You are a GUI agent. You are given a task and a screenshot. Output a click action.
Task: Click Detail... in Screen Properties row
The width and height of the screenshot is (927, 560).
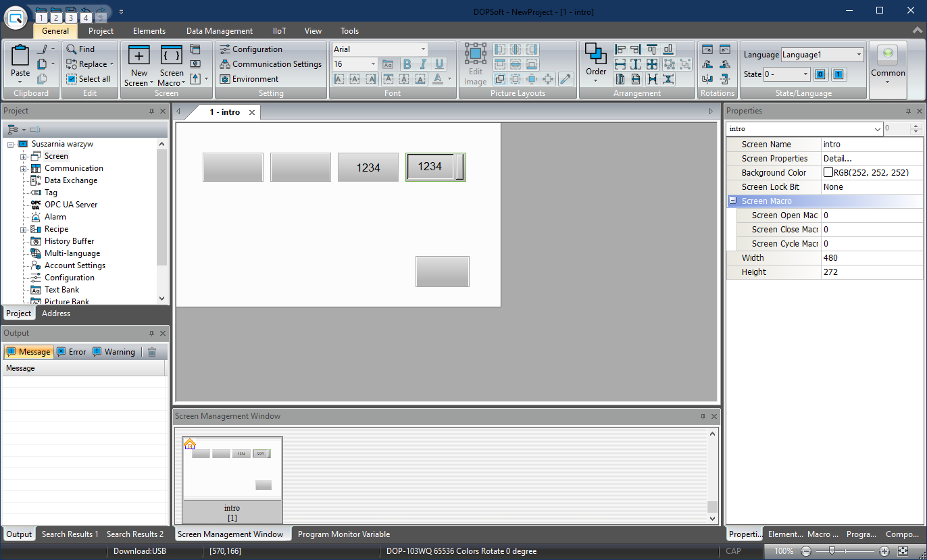(837, 159)
